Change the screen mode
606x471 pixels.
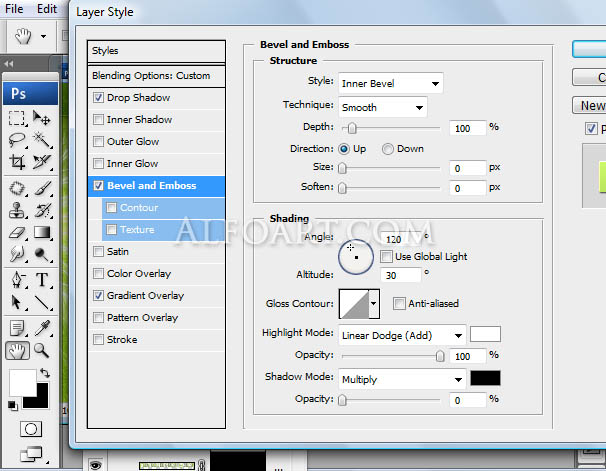click(x=32, y=454)
